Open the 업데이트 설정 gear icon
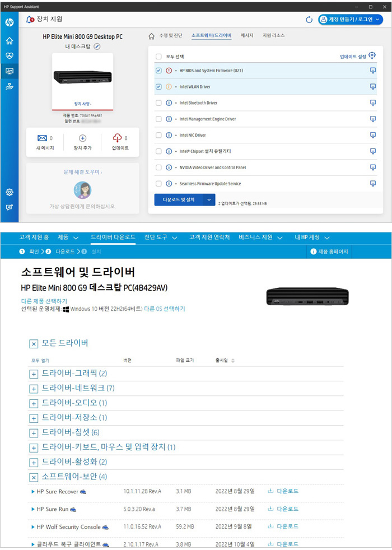This screenshot has height=550, width=392. (x=372, y=55)
